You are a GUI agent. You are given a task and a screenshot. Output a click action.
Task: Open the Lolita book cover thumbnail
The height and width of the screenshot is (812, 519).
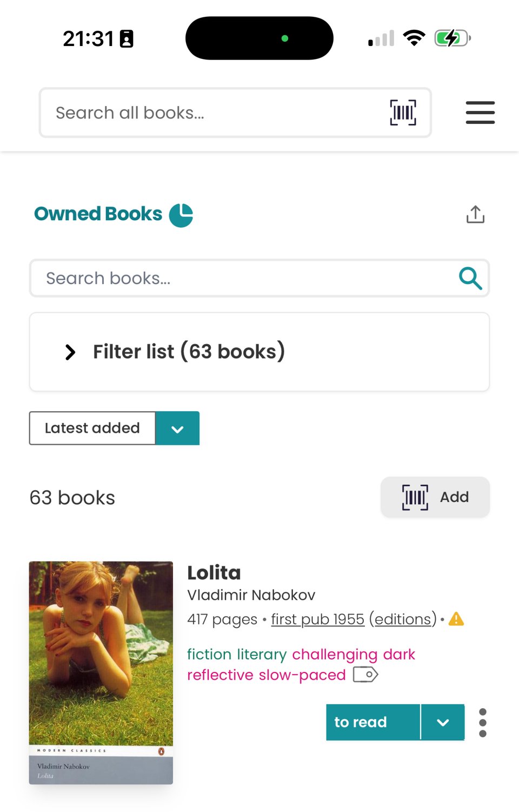(101, 672)
